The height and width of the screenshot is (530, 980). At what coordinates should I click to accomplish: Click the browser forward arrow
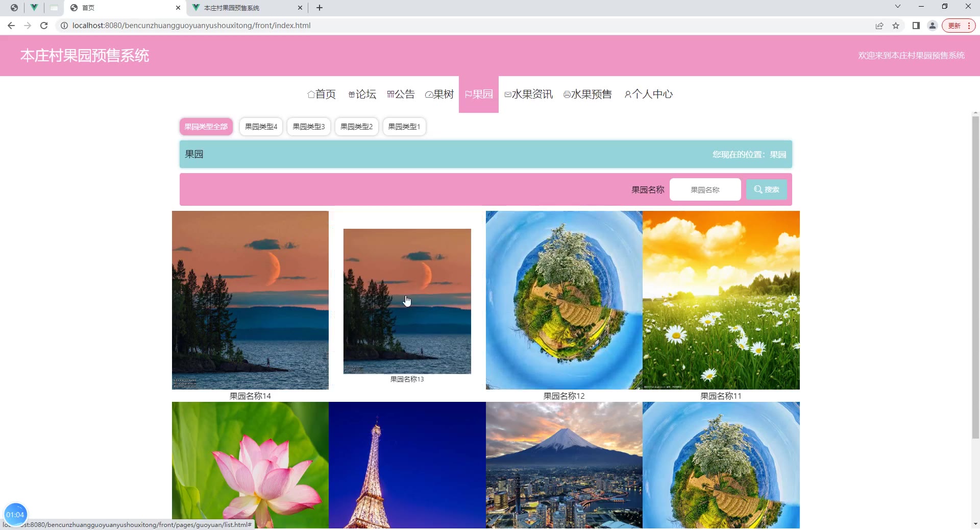click(x=28, y=26)
